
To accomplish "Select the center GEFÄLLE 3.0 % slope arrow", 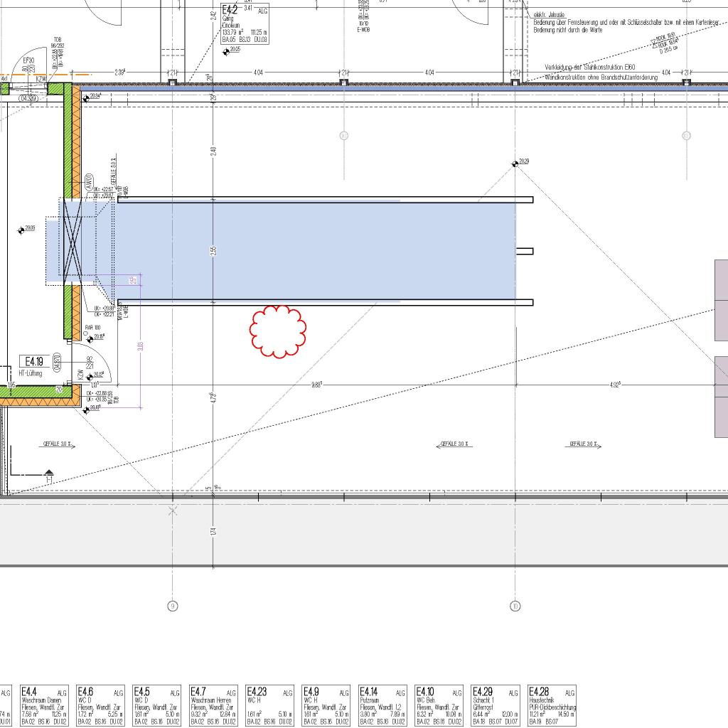I will coord(455,444).
